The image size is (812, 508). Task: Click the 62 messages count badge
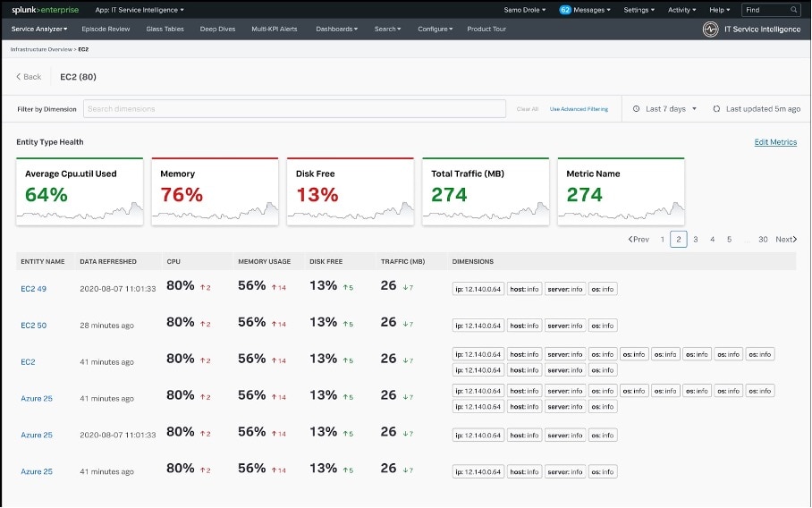pyautogui.click(x=564, y=10)
